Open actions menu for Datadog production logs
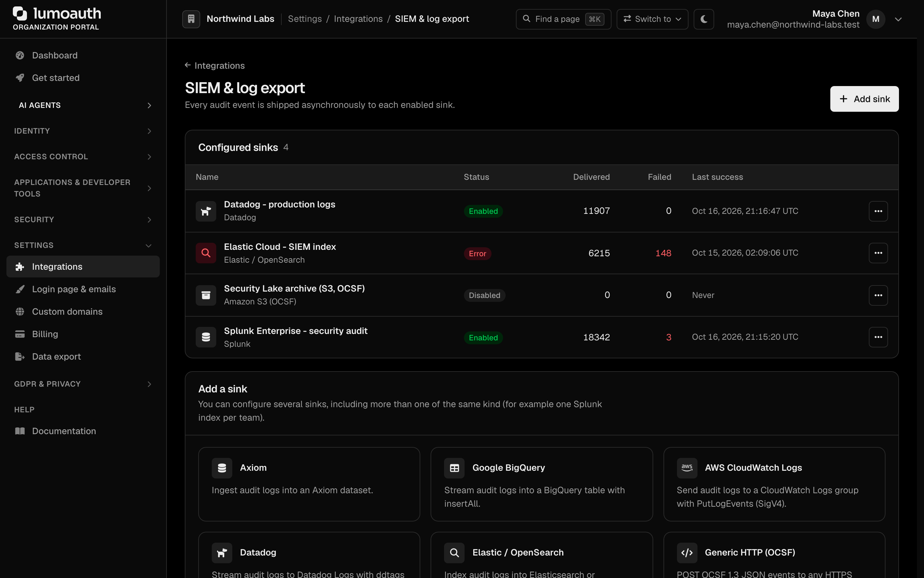This screenshot has height=578, width=924. click(x=878, y=211)
